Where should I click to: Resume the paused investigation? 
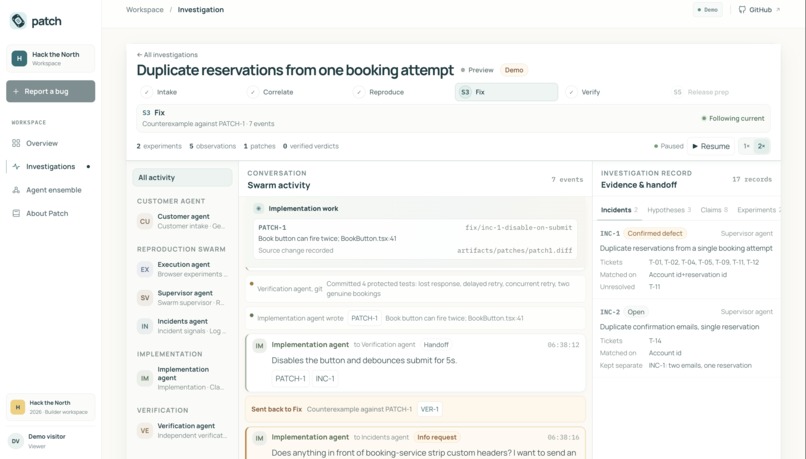pos(711,146)
